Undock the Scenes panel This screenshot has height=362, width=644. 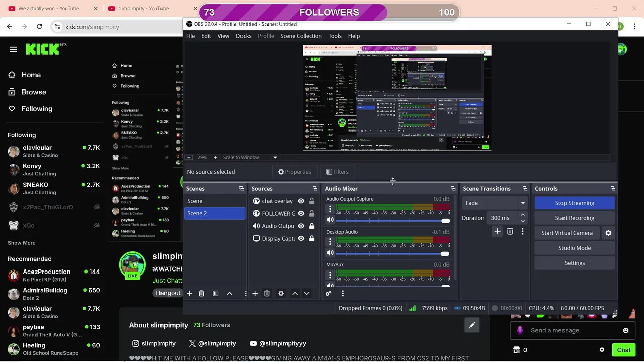tap(242, 188)
